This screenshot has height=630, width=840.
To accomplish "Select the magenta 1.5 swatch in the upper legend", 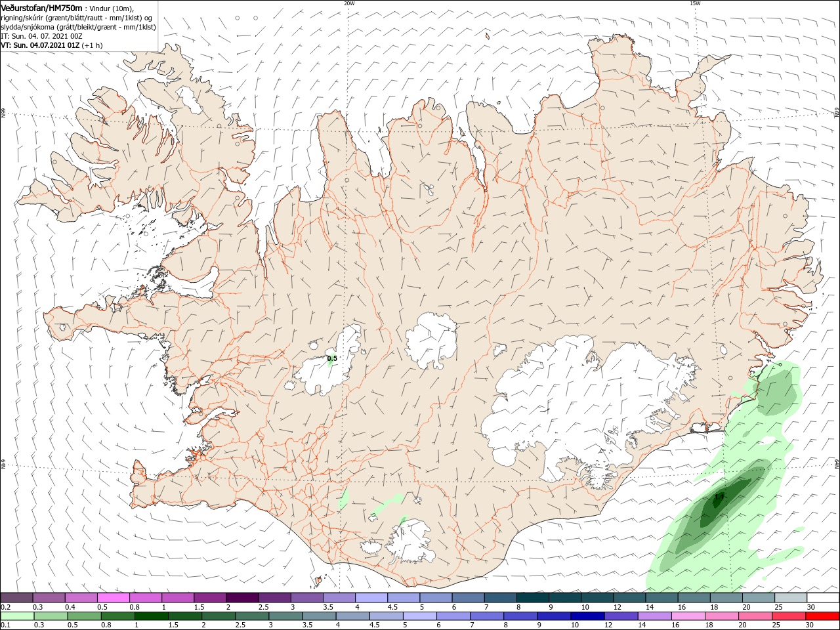I will pyautogui.click(x=210, y=598).
